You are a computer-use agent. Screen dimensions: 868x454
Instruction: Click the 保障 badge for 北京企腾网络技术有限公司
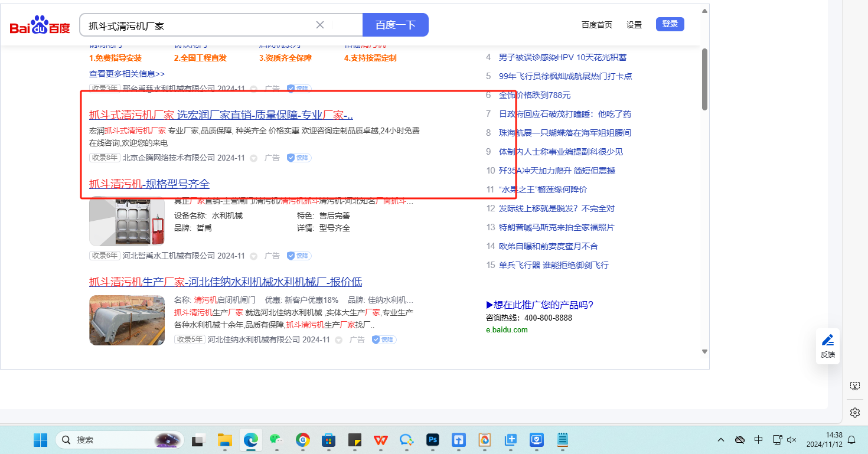(x=299, y=158)
